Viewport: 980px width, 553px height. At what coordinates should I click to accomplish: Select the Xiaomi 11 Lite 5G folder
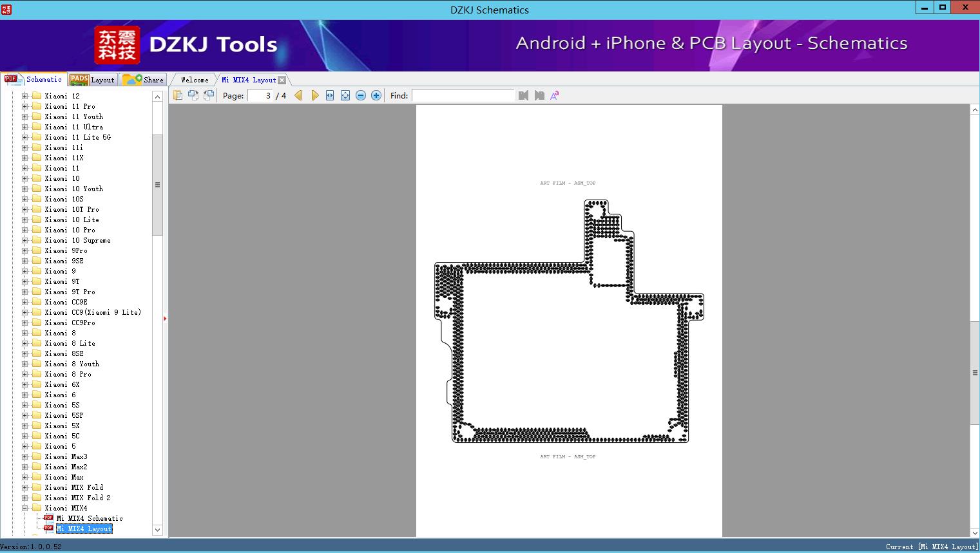pos(78,137)
